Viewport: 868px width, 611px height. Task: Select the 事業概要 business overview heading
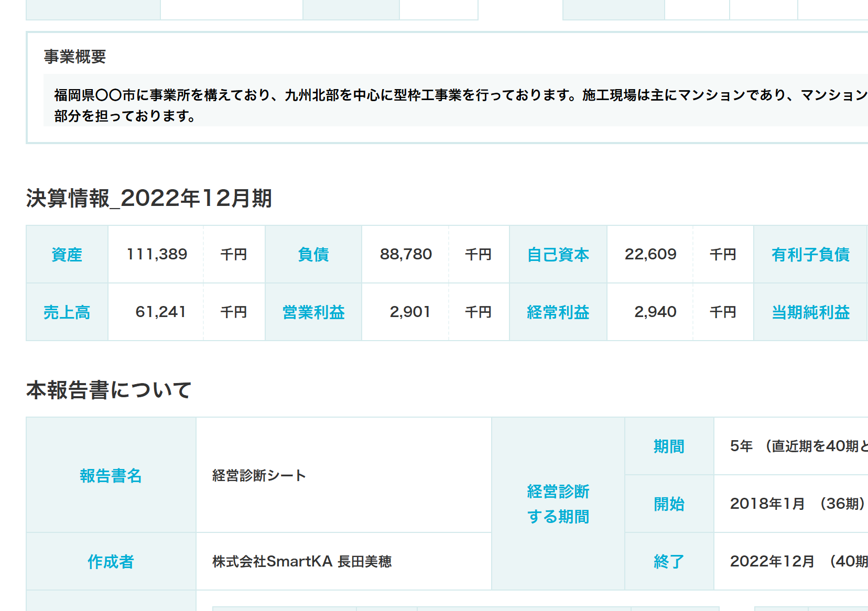pyautogui.click(x=74, y=59)
